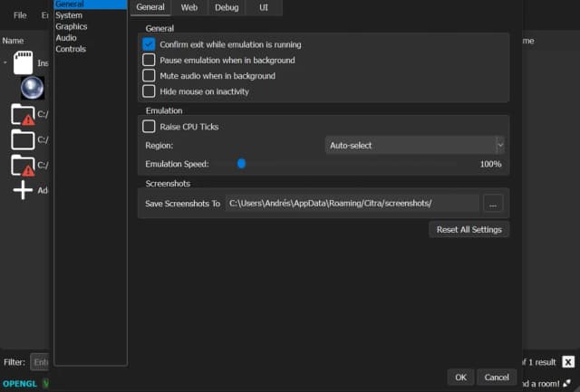
Task: Click the Reset All Settings button
Action: click(x=469, y=229)
